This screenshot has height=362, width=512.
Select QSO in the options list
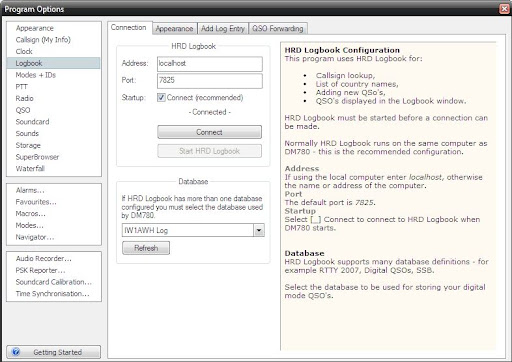pos(23,110)
